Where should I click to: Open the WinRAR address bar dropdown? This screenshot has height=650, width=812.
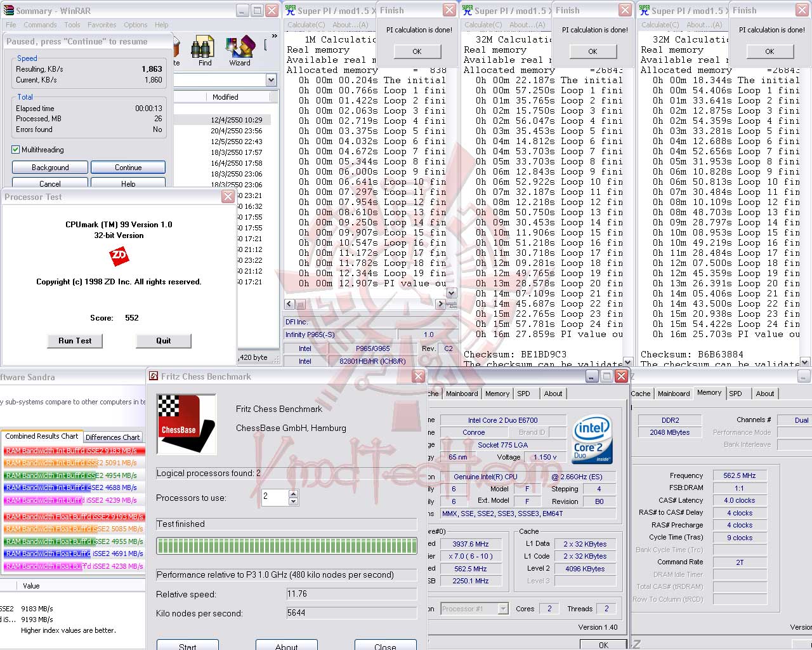point(272,80)
